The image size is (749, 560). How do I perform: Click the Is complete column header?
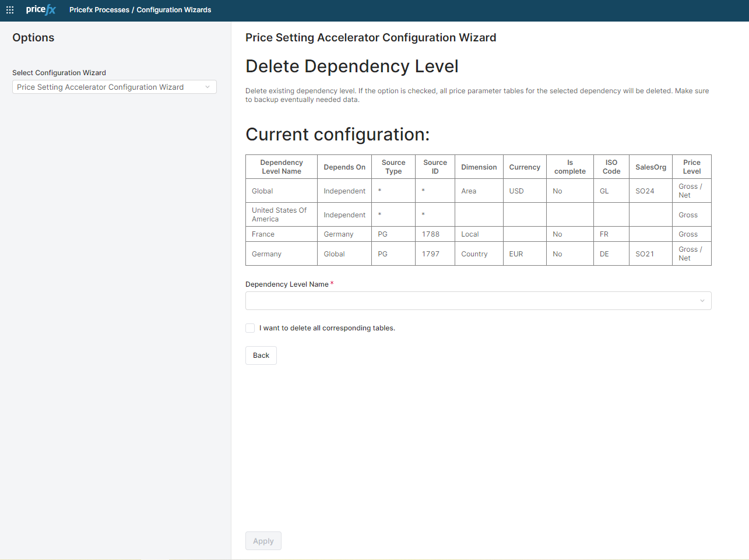coord(569,167)
